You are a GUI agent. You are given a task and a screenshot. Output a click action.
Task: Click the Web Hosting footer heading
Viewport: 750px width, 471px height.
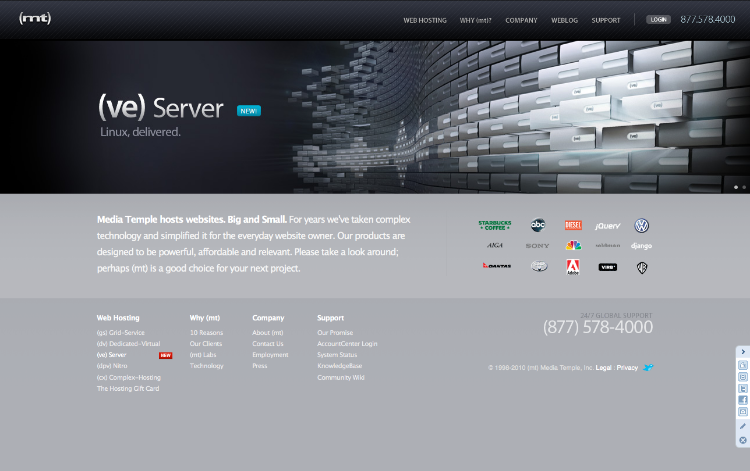tap(118, 318)
